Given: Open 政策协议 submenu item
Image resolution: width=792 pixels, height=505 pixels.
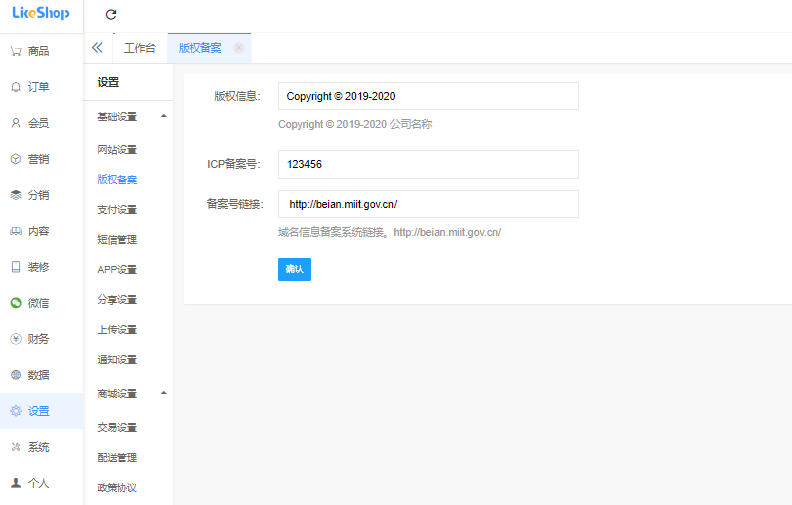Looking at the screenshot, I should tap(117, 487).
